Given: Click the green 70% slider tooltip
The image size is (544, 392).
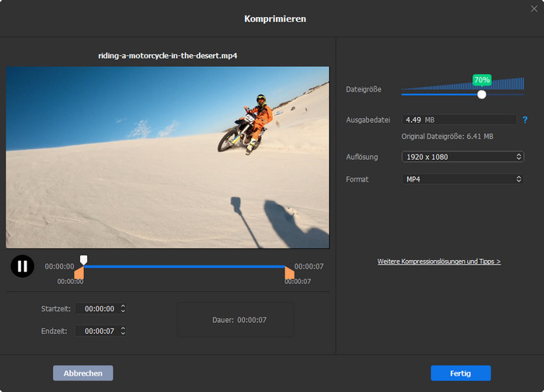Looking at the screenshot, I should [482, 80].
